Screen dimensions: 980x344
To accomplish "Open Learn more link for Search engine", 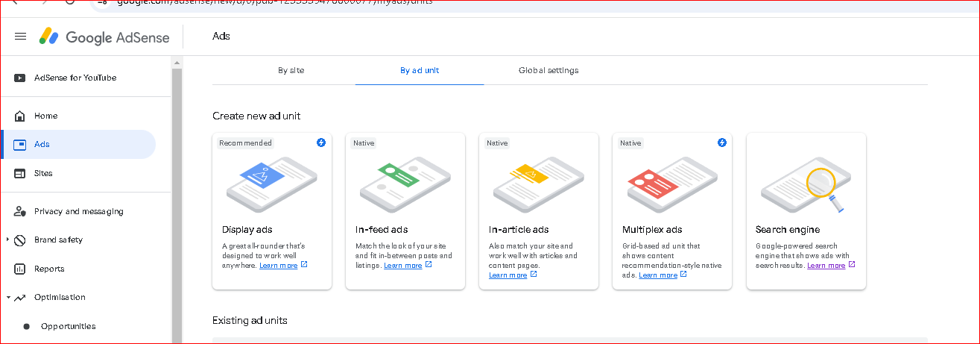I will pyautogui.click(x=826, y=266).
